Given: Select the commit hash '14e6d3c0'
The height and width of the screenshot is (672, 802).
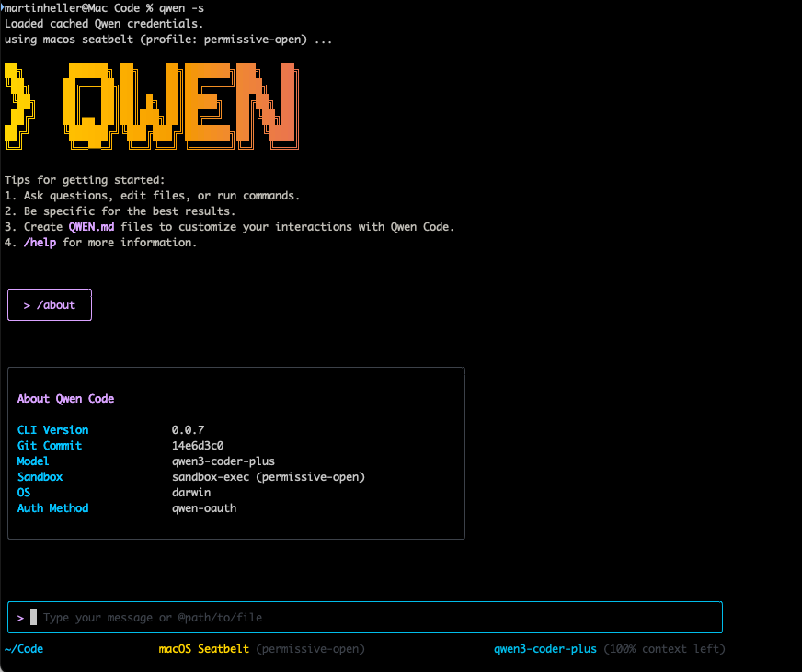Looking at the screenshot, I should (198, 446).
